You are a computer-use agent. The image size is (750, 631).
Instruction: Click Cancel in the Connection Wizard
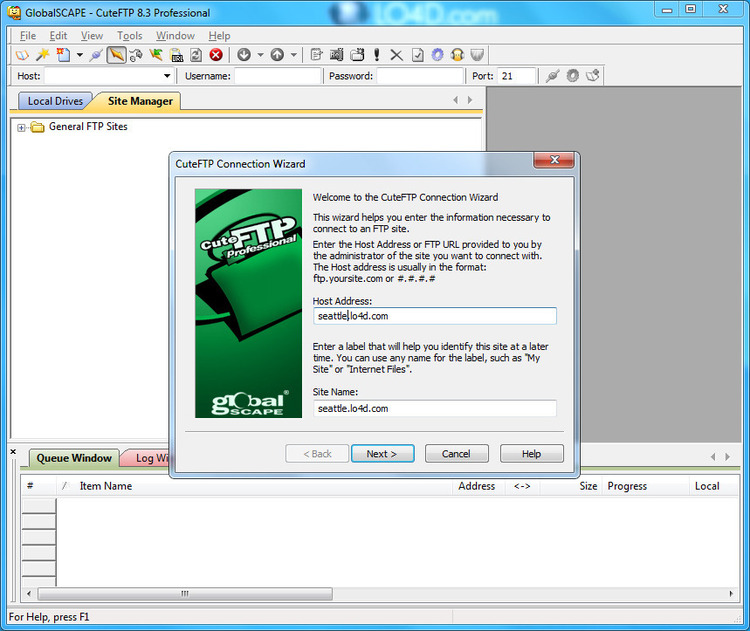(457, 454)
